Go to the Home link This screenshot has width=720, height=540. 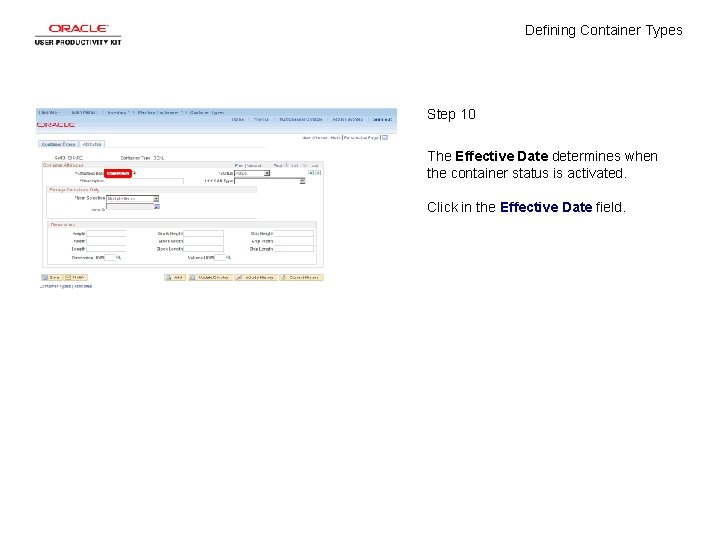click(x=238, y=119)
